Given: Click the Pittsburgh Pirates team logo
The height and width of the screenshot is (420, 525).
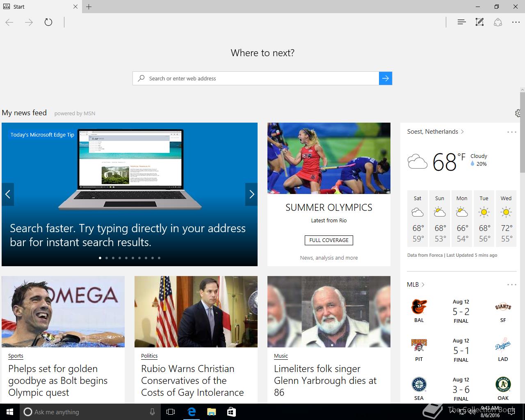Looking at the screenshot, I should (x=419, y=346).
